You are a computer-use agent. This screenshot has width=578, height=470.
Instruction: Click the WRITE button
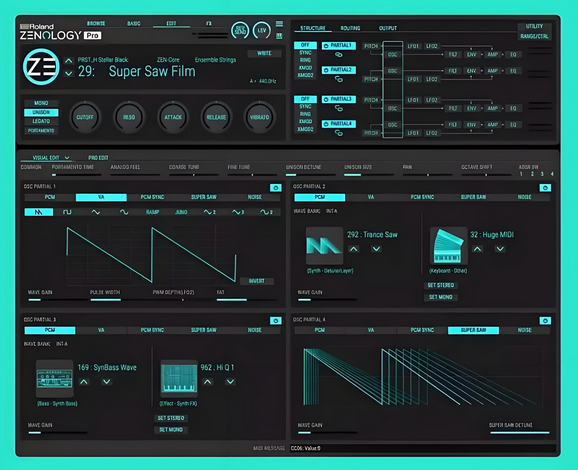[264, 53]
